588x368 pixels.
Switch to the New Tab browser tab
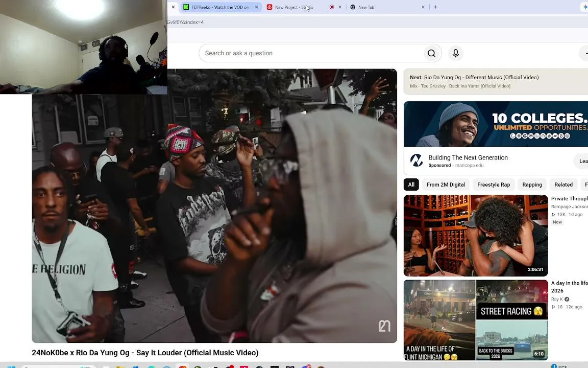click(x=387, y=7)
